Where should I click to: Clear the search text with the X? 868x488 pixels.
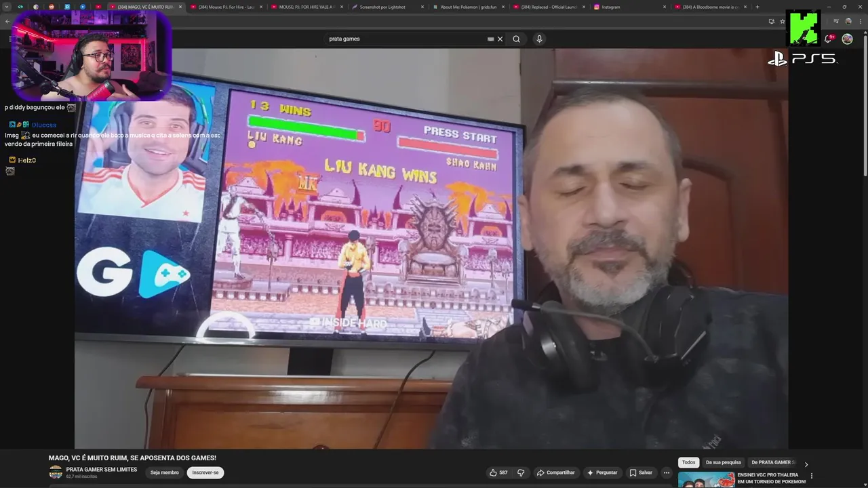500,39
